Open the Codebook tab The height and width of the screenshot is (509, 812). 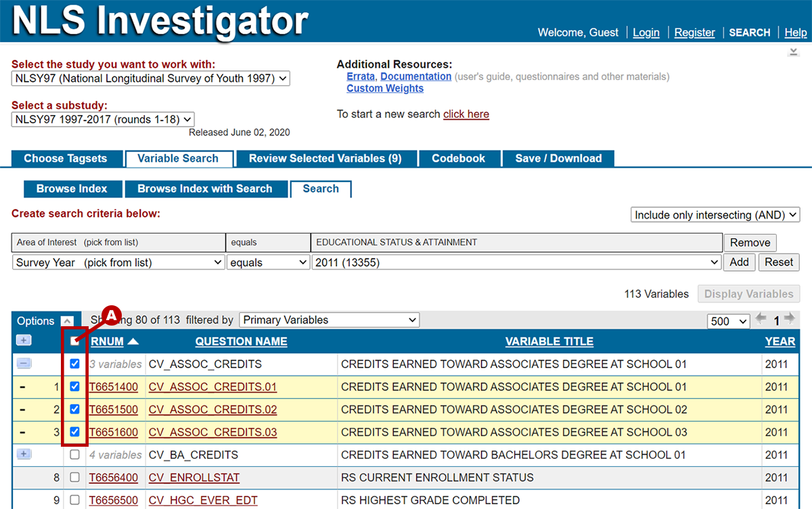[459, 158]
